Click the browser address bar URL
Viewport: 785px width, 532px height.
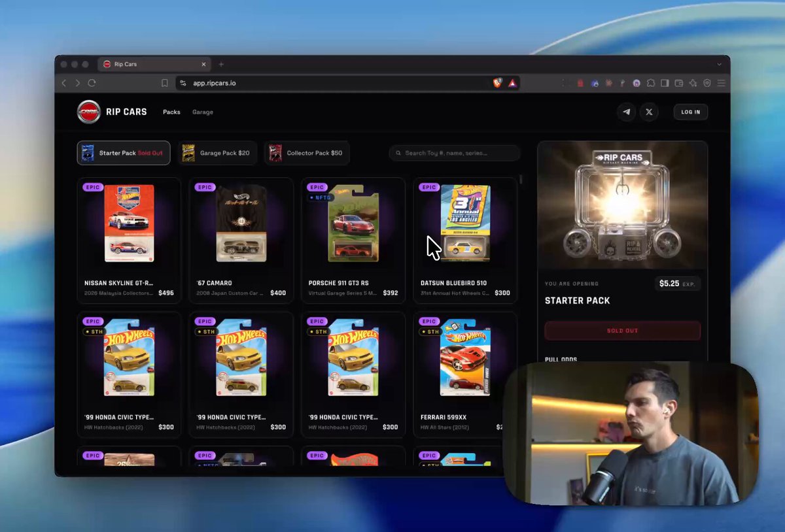(215, 83)
